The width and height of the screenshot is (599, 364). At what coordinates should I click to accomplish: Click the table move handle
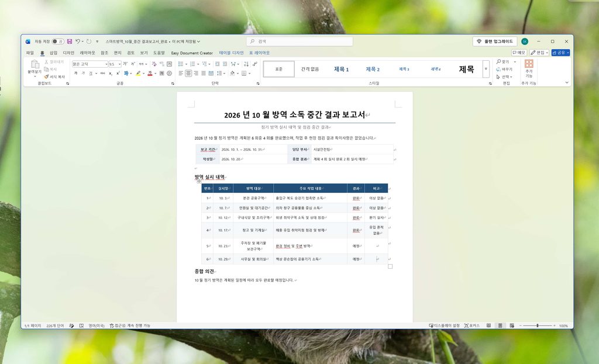tap(199, 181)
